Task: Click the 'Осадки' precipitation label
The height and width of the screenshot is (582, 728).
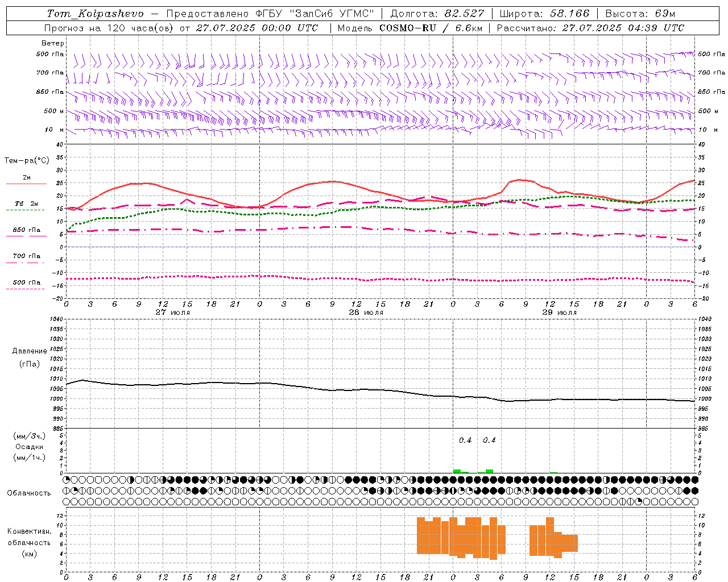Action: pos(30,447)
